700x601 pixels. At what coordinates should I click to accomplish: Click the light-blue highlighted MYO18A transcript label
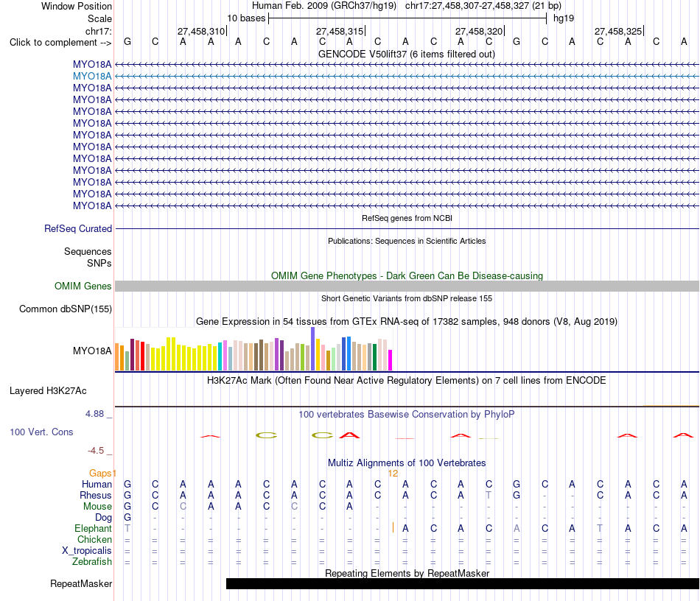tap(92, 77)
